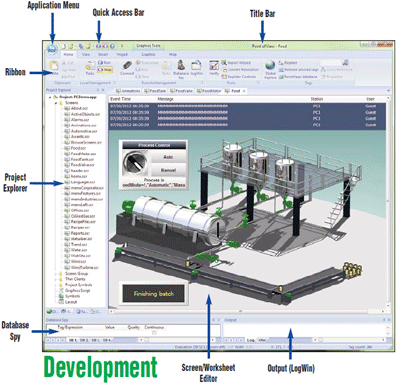
Task: Switch to the Graphics ribbon tab
Action: [x=148, y=54]
